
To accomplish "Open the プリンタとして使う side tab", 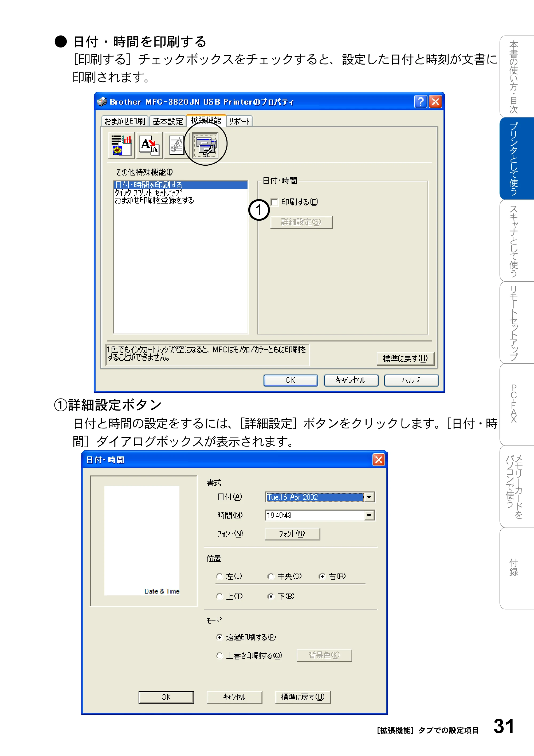I will (517, 159).
